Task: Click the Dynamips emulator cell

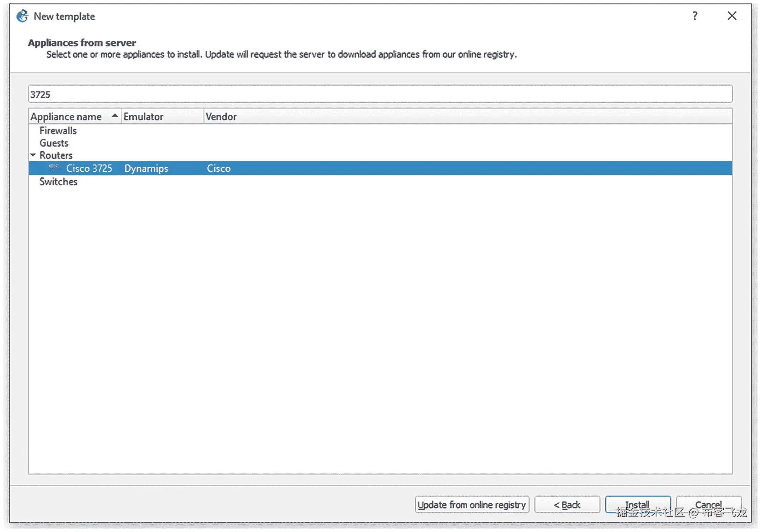Action: click(146, 169)
